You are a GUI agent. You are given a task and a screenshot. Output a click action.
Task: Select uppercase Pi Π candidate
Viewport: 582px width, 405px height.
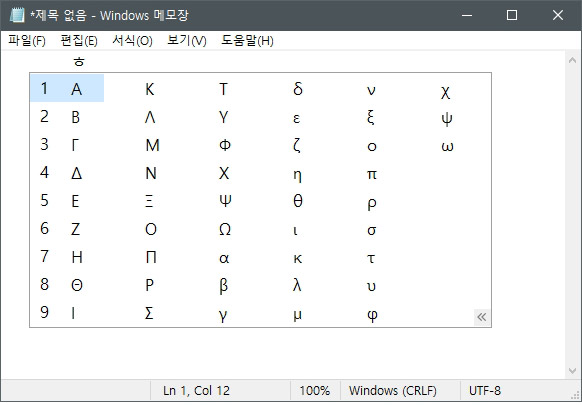coord(151,257)
